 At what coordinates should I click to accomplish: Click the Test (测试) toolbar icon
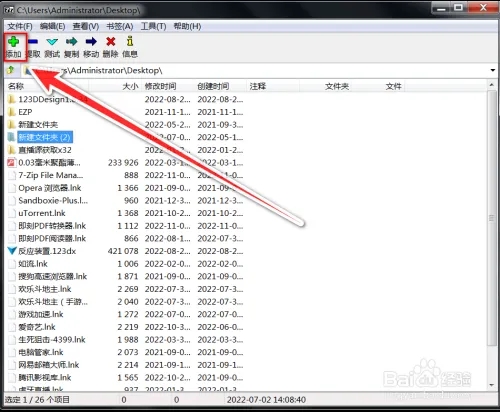click(52, 42)
